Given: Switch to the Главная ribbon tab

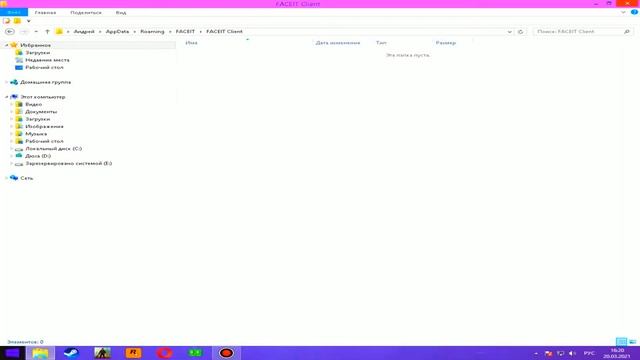Looking at the screenshot, I should [x=45, y=13].
